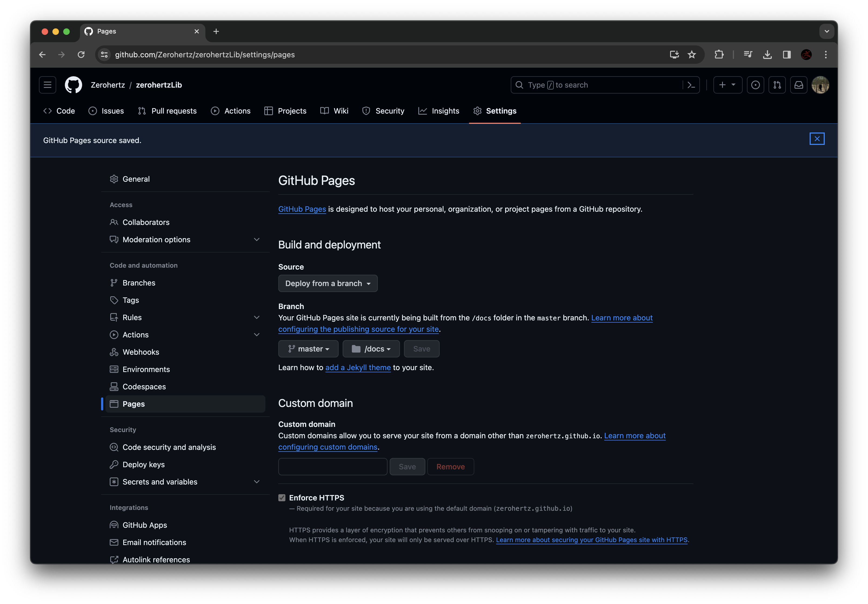
Task: Click the install app icon in address bar
Action: pyautogui.click(x=674, y=55)
